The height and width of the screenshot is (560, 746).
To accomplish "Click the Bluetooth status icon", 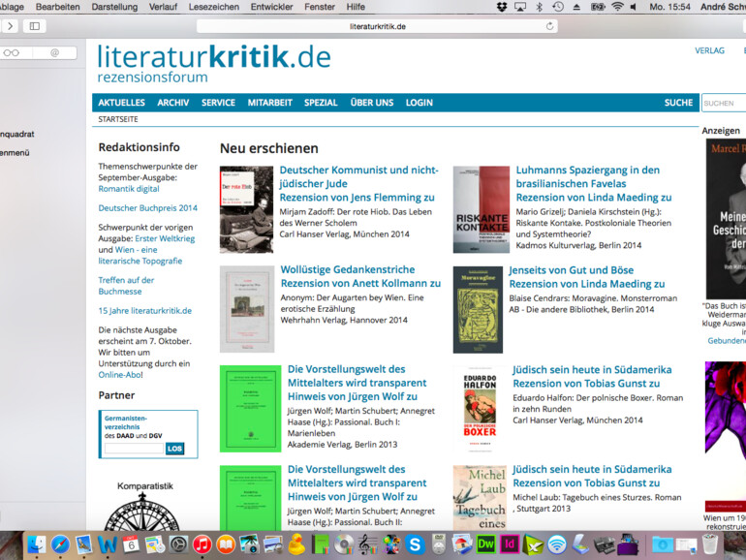I will point(539,7).
